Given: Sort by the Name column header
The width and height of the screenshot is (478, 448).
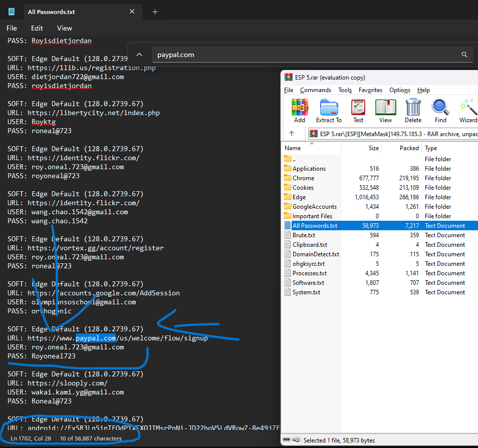Looking at the screenshot, I should [x=312, y=148].
